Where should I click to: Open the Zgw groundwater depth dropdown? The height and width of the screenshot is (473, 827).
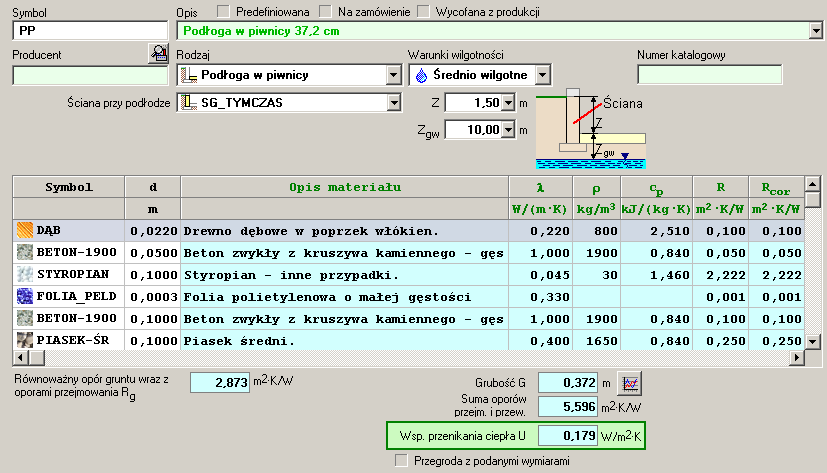coord(508,130)
